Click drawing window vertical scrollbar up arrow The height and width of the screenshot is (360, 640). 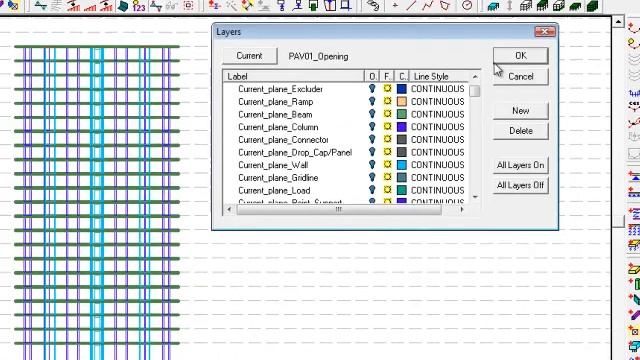tap(618, 21)
